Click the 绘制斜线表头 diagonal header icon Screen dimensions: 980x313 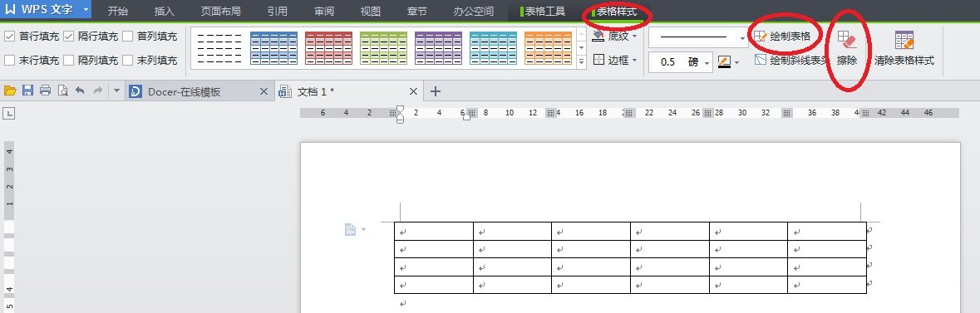pyautogui.click(x=761, y=60)
